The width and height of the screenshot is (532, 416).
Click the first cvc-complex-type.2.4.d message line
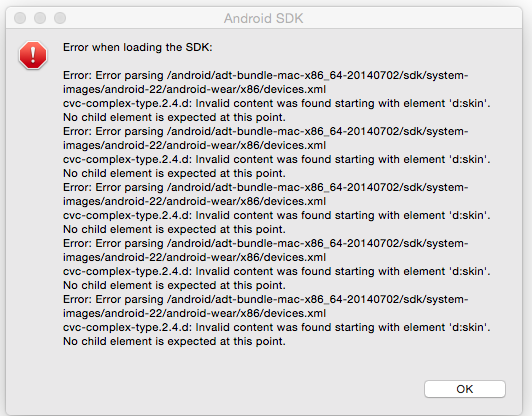[x=277, y=103]
